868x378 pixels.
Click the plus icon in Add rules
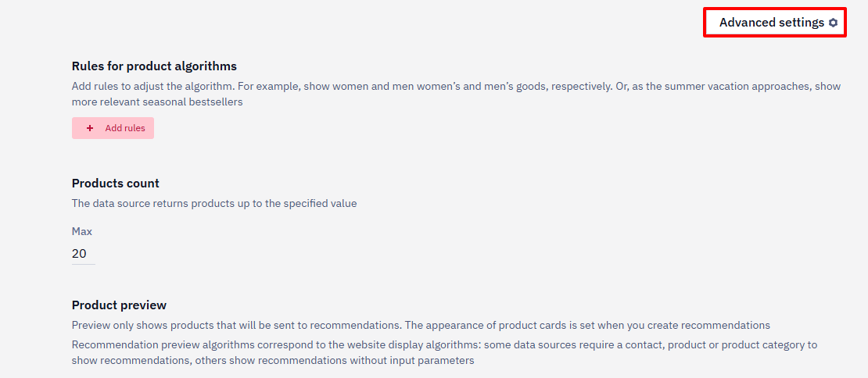click(90, 128)
